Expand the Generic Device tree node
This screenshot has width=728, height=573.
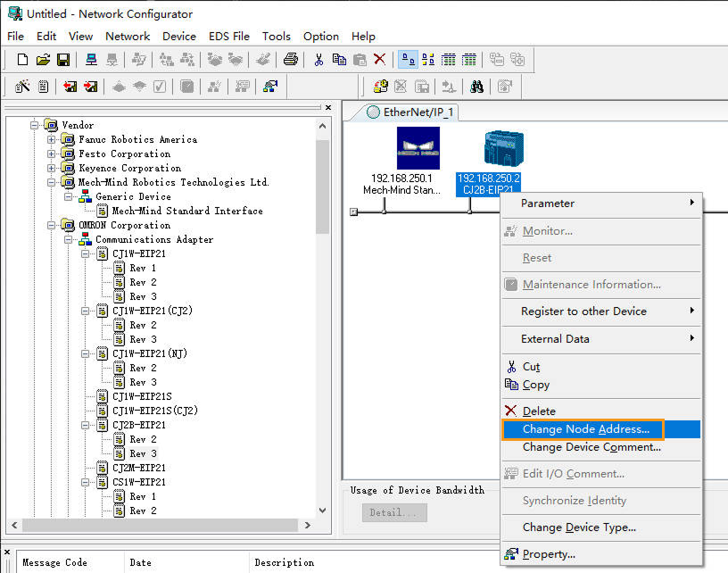(67, 196)
